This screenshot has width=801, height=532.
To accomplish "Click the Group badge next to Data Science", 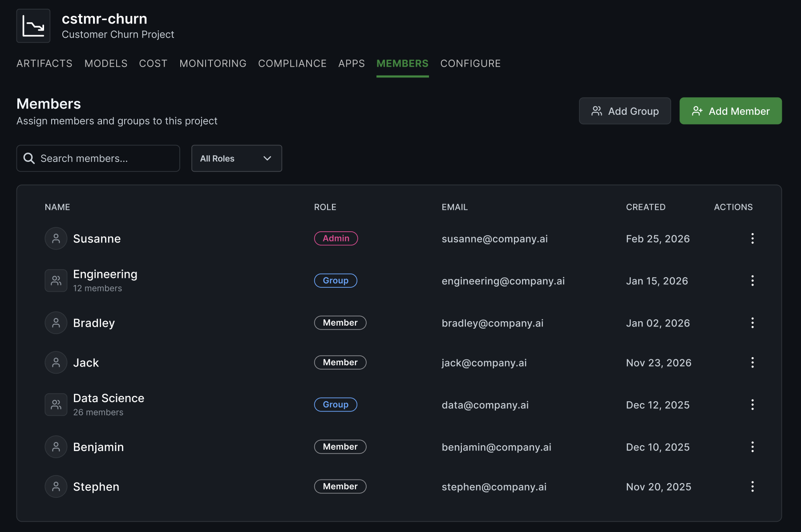I will click(x=336, y=404).
